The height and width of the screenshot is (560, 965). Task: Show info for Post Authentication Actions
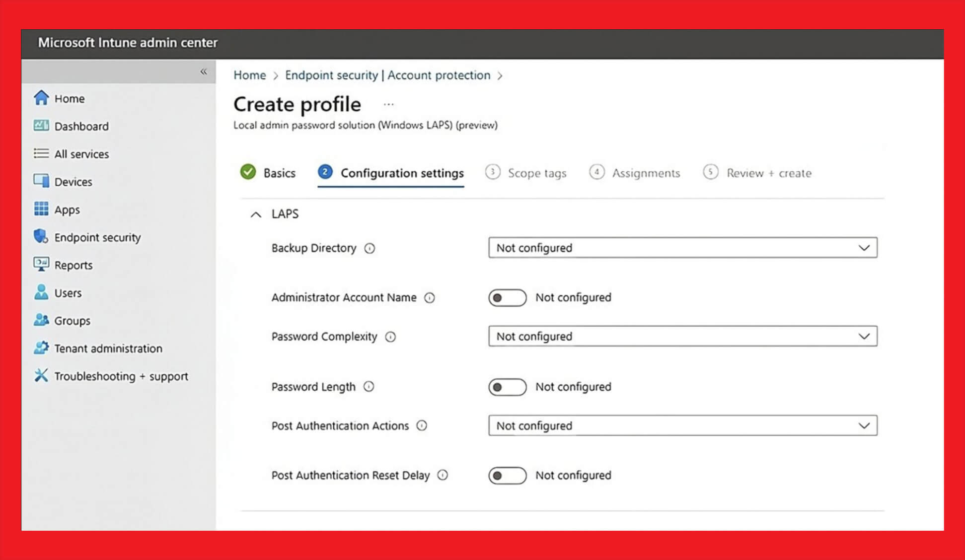coord(422,425)
